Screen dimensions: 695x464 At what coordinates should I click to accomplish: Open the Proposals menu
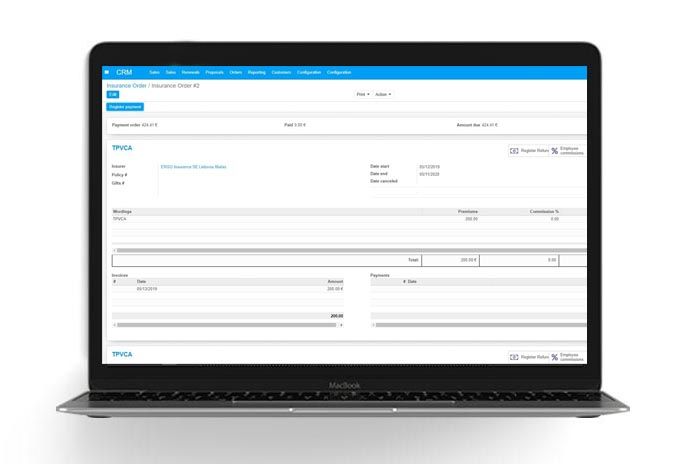(215, 72)
